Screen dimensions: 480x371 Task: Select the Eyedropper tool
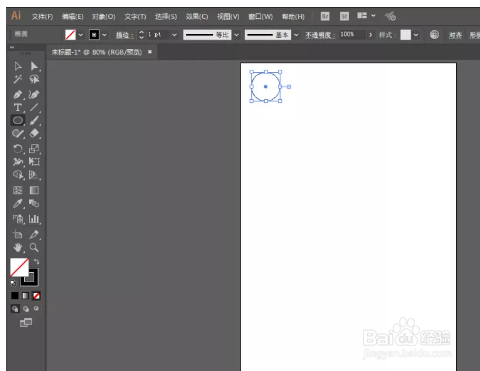[x=18, y=203]
